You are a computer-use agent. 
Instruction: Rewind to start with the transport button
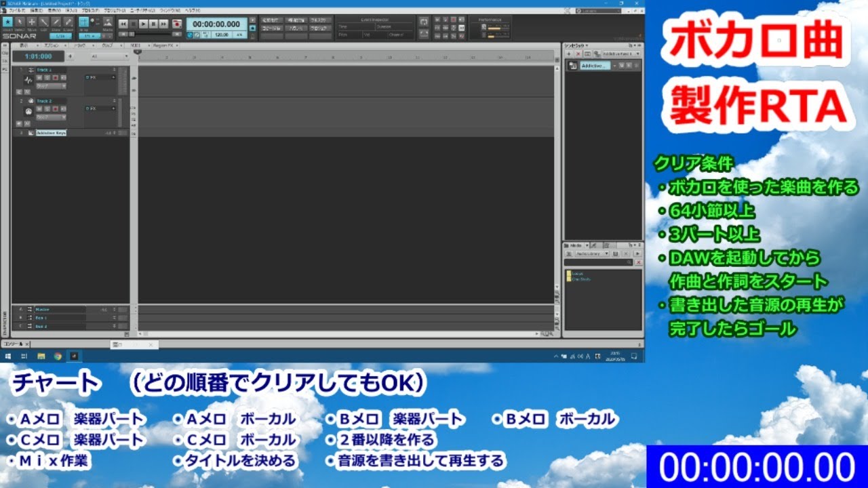point(123,24)
